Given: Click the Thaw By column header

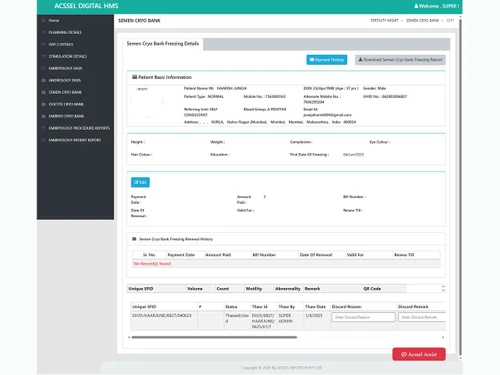Looking at the screenshot, I should tap(287, 307).
